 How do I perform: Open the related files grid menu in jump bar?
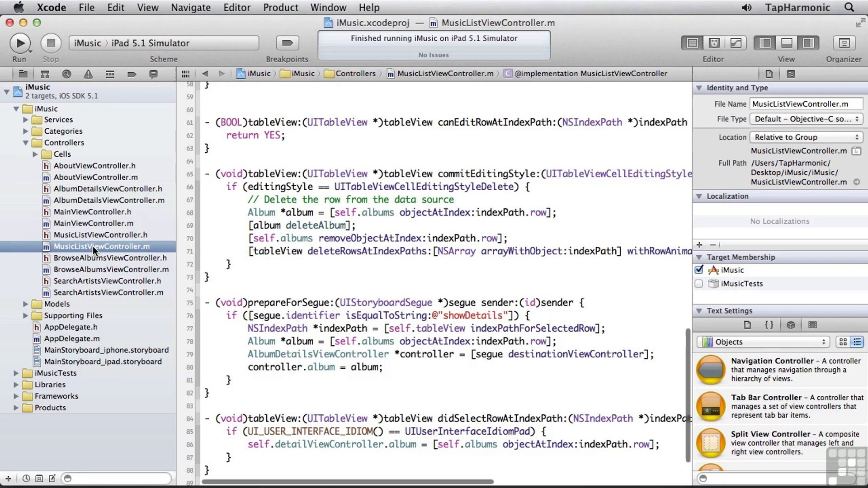185,74
